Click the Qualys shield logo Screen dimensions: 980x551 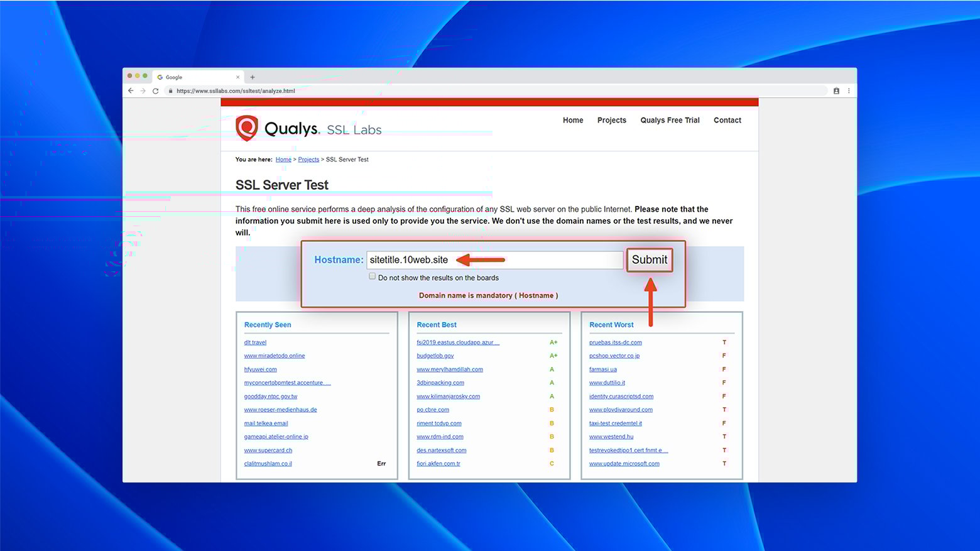247,128
